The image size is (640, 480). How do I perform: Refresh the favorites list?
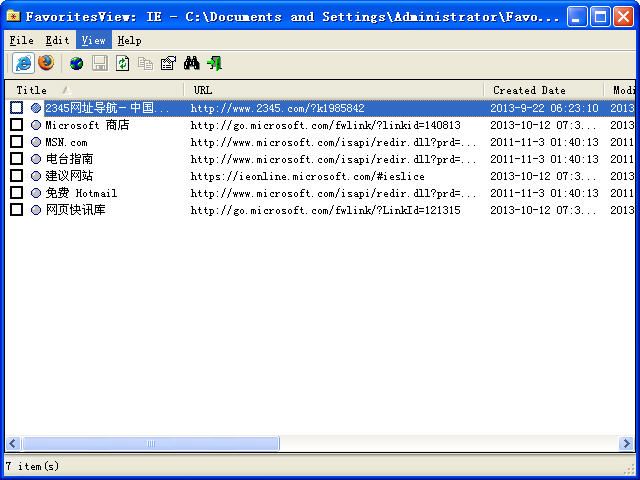pyautogui.click(x=122, y=63)
